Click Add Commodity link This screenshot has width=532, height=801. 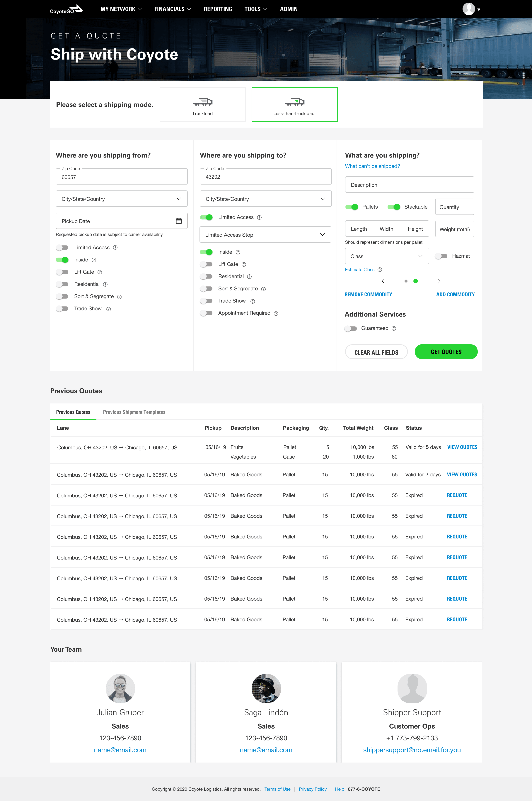(455, 294)
